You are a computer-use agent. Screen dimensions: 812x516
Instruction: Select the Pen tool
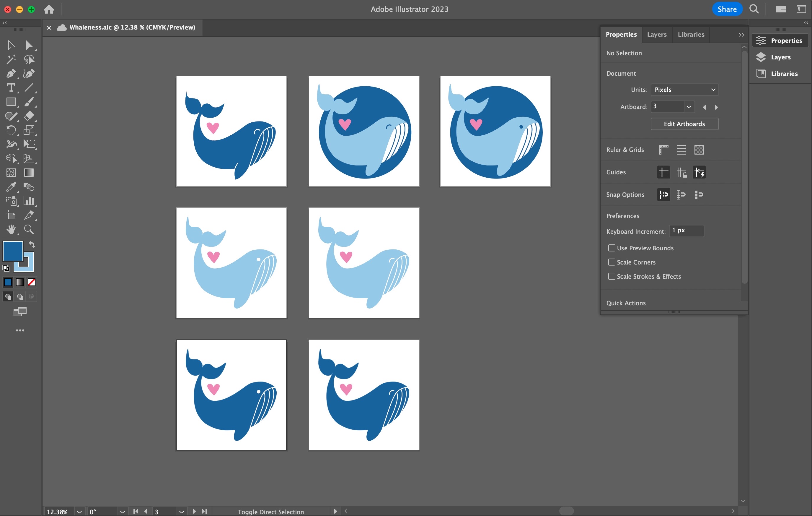click(x=11, y=74)
